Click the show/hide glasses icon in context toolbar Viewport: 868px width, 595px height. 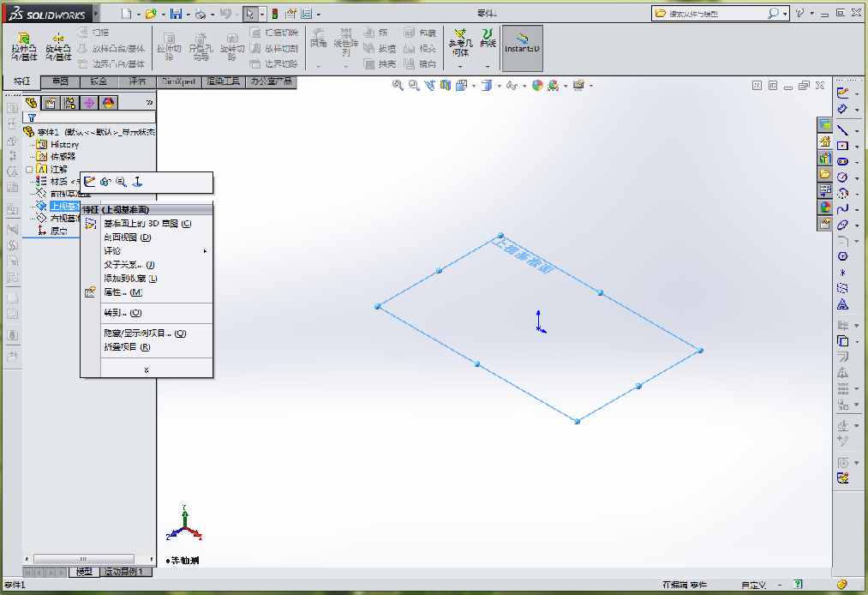(x=105, y=181)
